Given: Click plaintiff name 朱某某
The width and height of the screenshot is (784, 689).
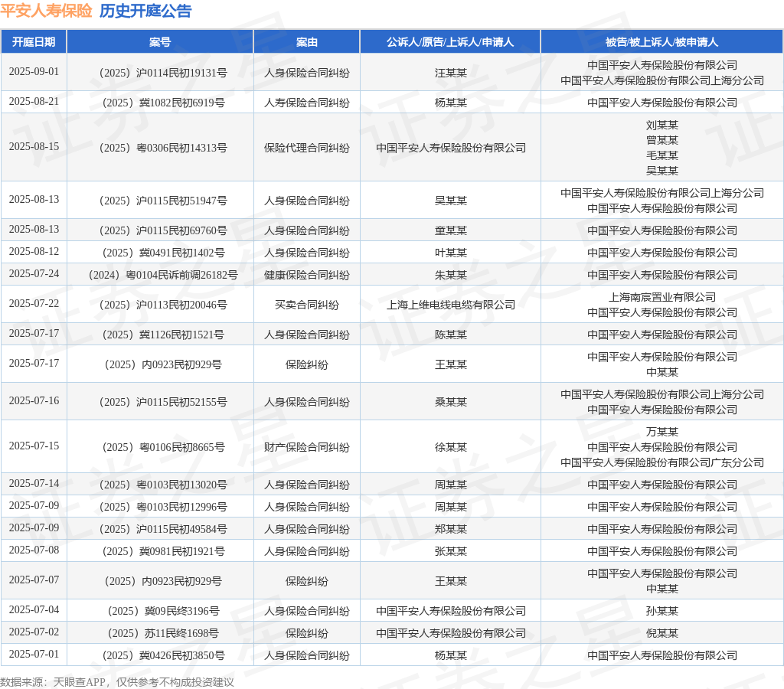Looking at the screenshot, I should [x=450, y=275].
